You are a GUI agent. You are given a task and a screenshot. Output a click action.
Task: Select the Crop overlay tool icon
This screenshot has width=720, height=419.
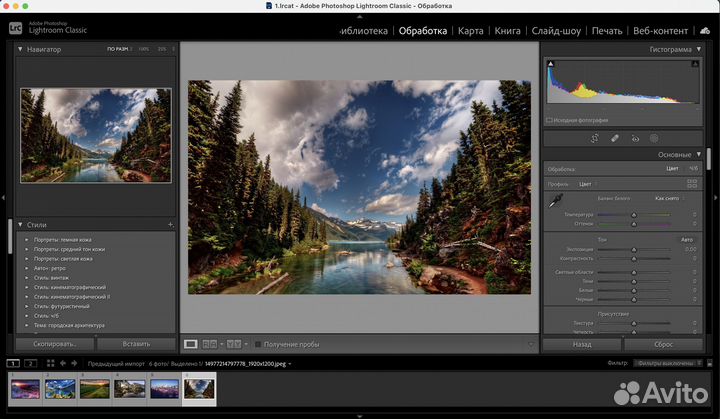coord(595,138)
